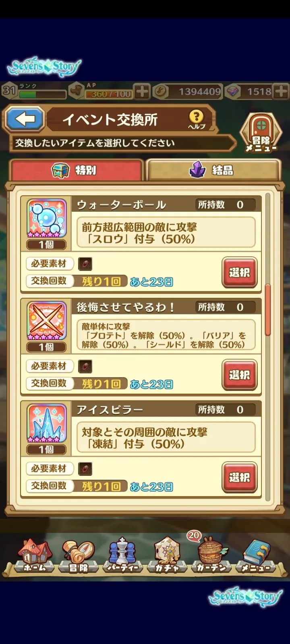The image size is (290, 644).
Task: Tap the アイスピラー skill thumbnail
Action: pos(47,423)
